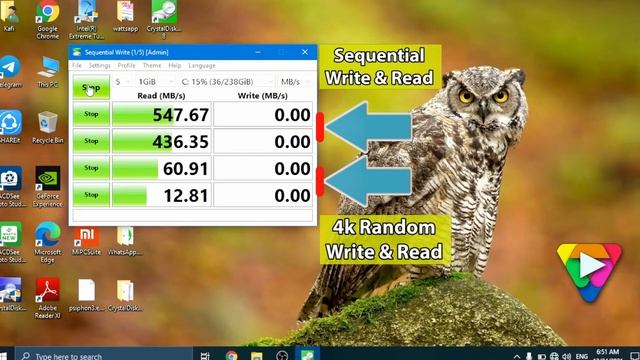Open the SHAREit desktop shortcut

(x=10, y=128)
